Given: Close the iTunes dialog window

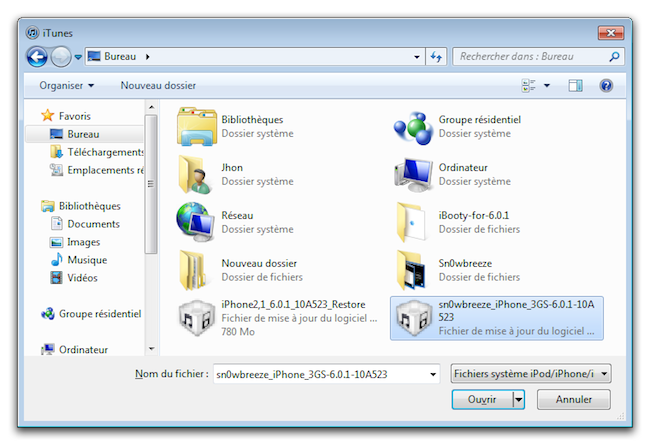Looking at the screenshot, I should click(611, 33).
